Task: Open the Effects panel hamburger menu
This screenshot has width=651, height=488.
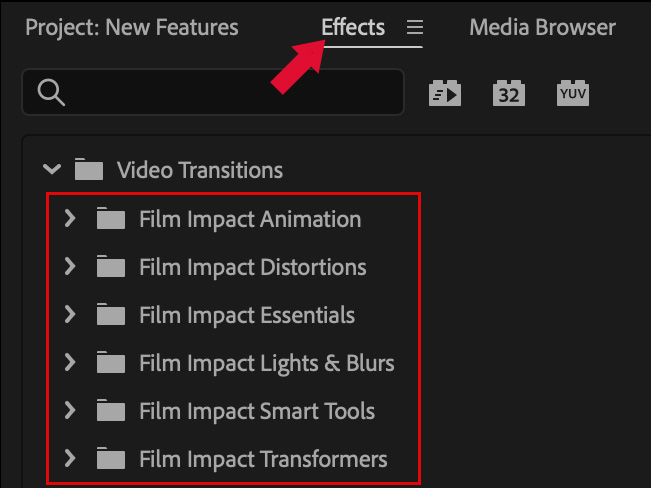Action: (415, 29)
